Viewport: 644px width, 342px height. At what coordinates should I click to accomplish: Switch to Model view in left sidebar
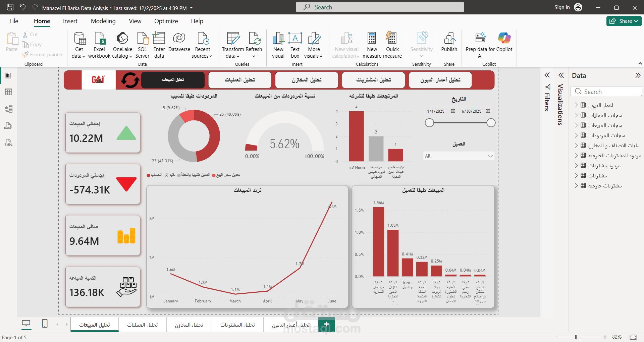pos(8,109)
